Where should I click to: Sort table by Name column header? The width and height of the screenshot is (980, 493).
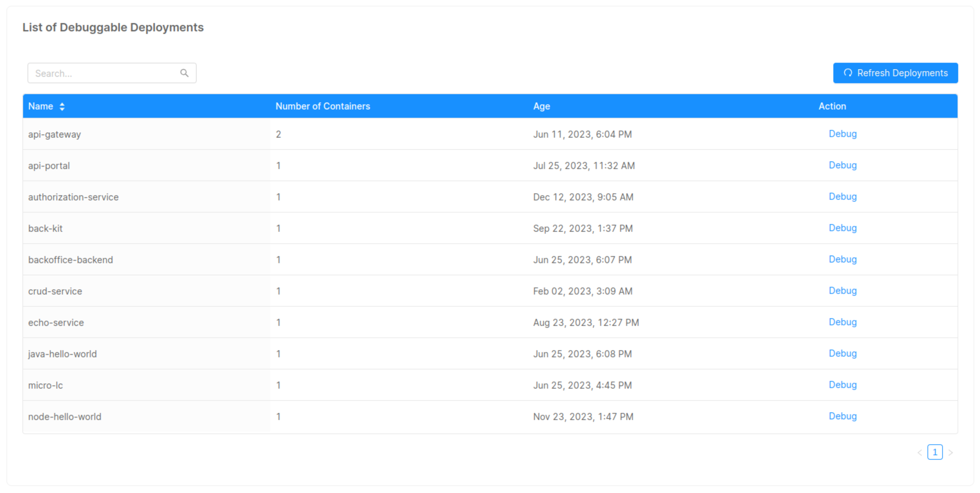coord(41,107)
